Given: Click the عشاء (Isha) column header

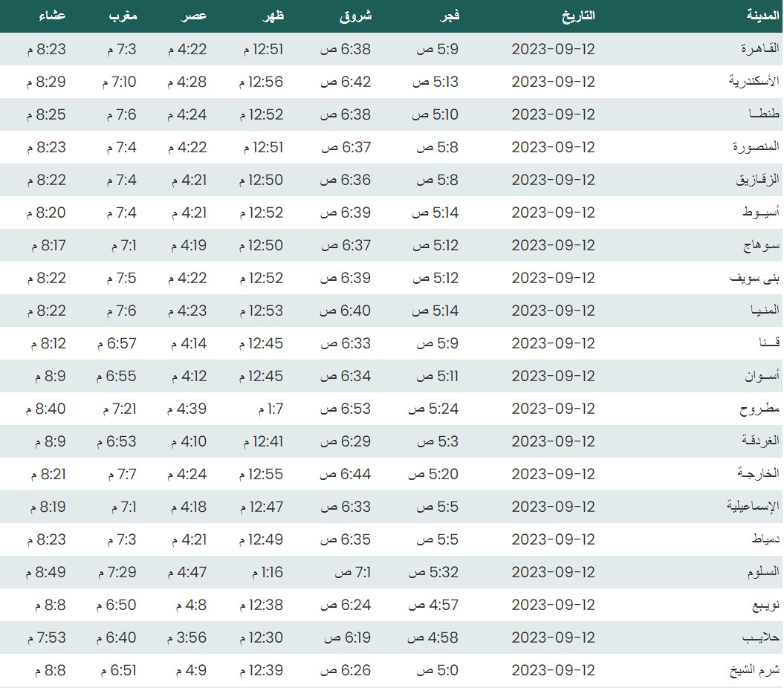Looking at the screenshot, I should tap(51, 16).
